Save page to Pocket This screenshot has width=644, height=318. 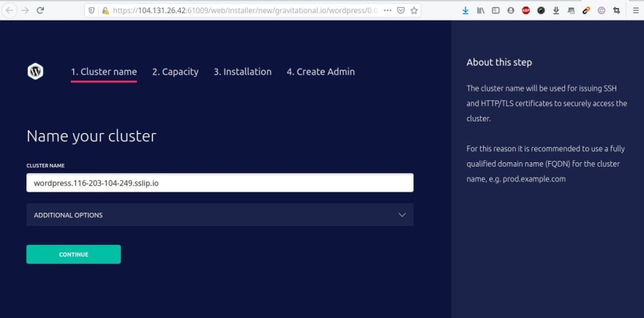[x=400, y=11]
